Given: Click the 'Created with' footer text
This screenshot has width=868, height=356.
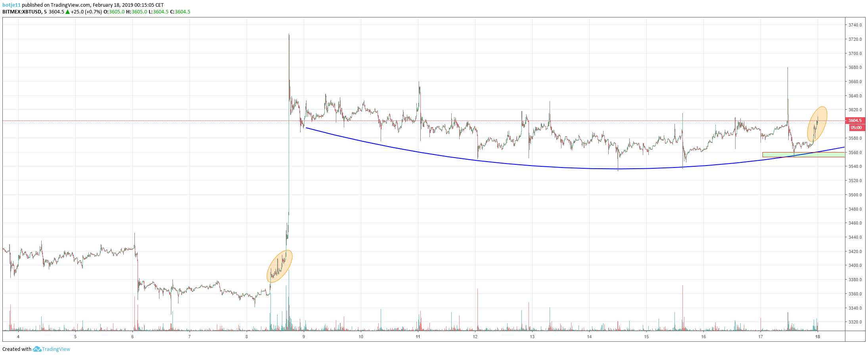Looking at the screenshot, I should click(17, 349).
